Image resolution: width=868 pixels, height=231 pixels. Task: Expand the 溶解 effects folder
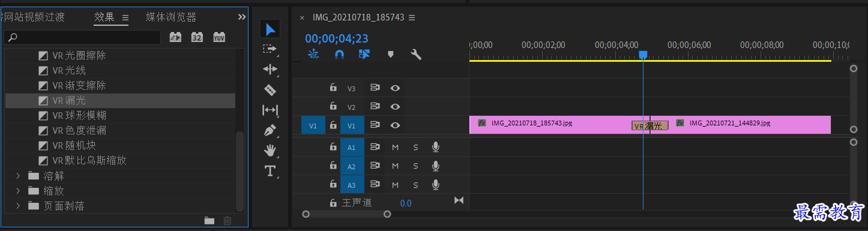(18, 176)
